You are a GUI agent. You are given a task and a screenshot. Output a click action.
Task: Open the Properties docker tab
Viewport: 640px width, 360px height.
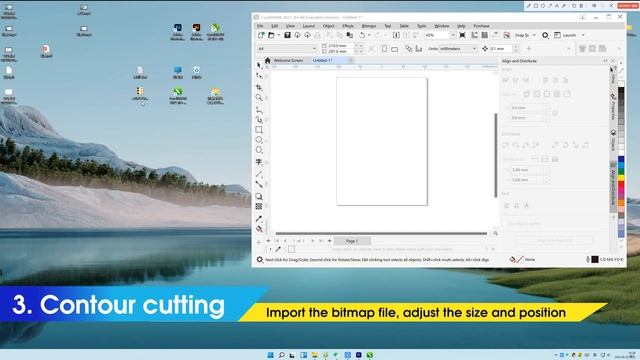pos(613,107)
